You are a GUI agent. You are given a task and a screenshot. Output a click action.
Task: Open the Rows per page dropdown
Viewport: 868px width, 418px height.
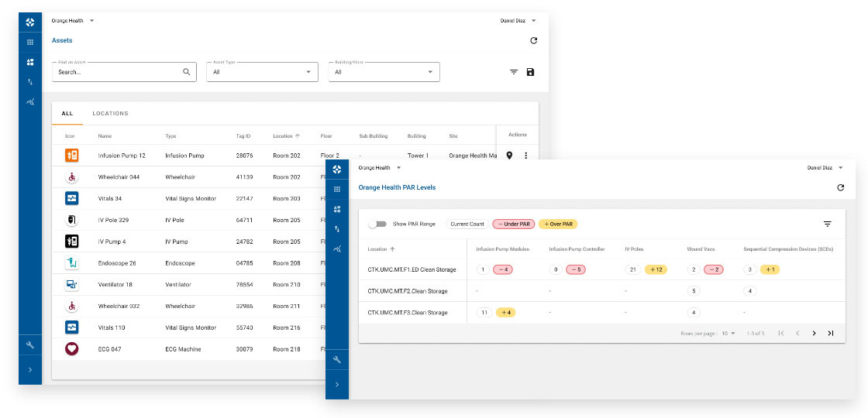tap(728, 334)
